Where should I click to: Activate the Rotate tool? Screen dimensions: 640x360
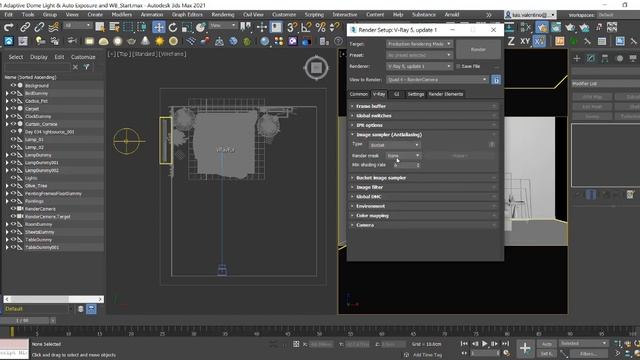pyautogui.click(x=173, y=27)
